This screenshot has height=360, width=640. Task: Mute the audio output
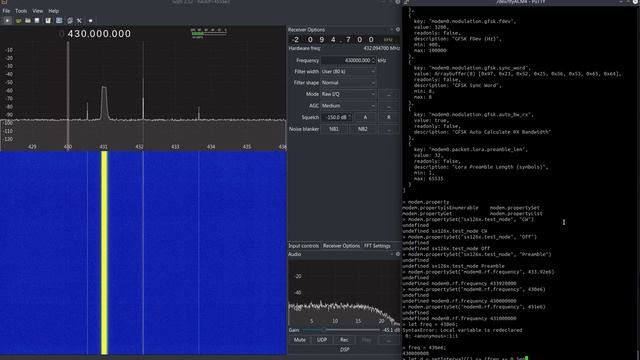pos(300,340)
